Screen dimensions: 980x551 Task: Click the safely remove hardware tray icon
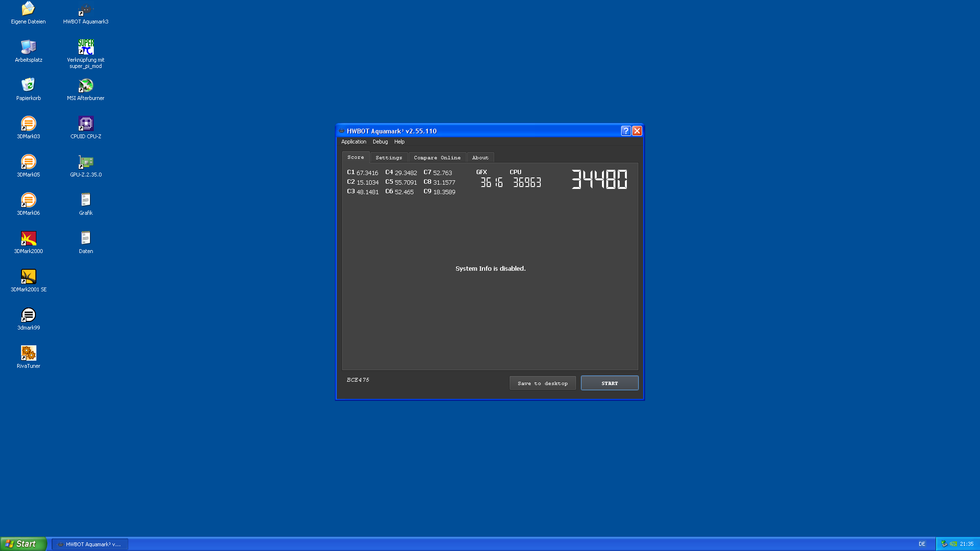click(x=944, y=544)
